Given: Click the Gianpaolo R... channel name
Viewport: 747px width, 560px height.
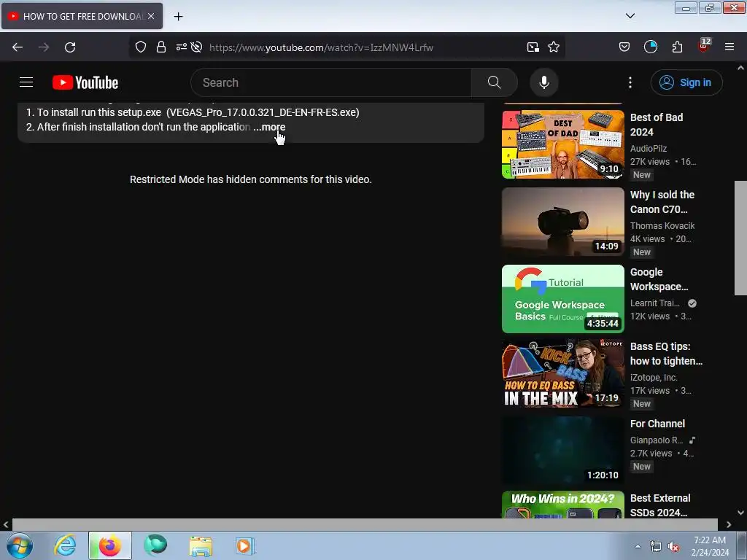Looking at the screenshot, I should tap(657, 440).
